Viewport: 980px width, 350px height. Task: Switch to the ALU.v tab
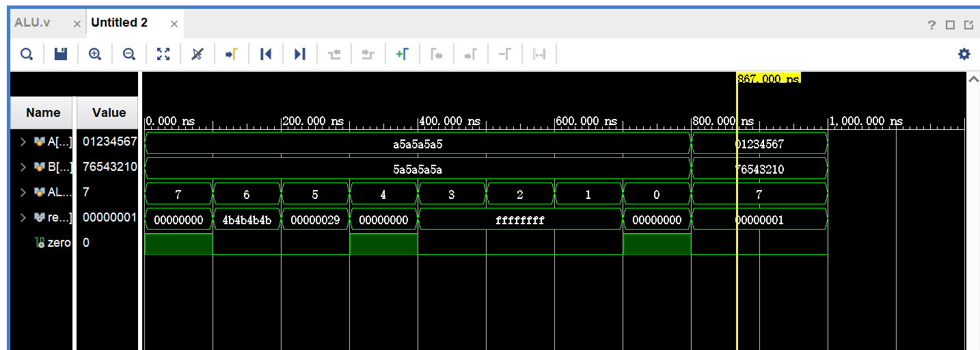pyautogui.click(x=32, y=23)
